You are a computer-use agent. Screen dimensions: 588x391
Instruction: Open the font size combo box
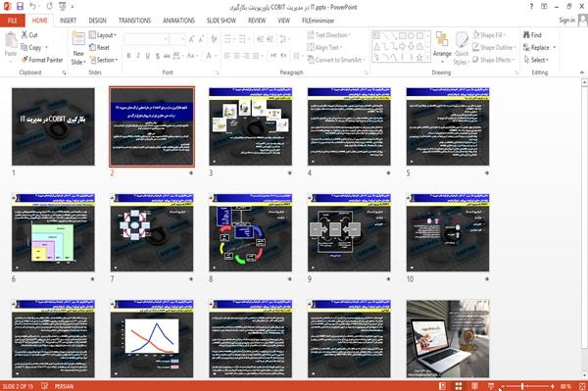(x=177, y=38)
